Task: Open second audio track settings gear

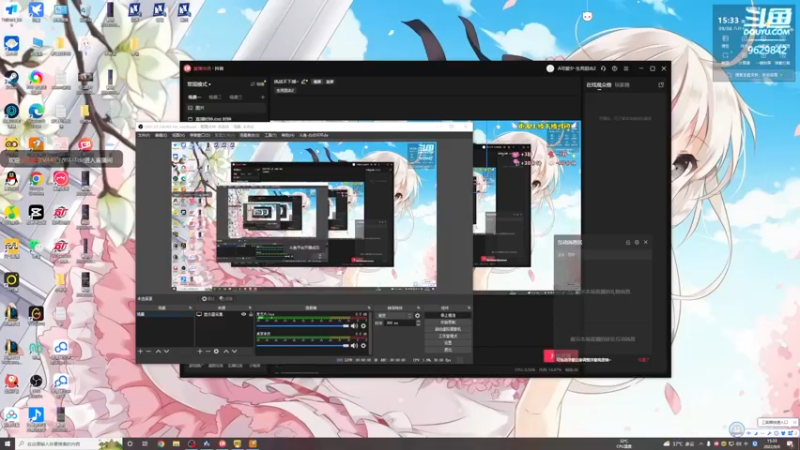Action: coord(363,345)
